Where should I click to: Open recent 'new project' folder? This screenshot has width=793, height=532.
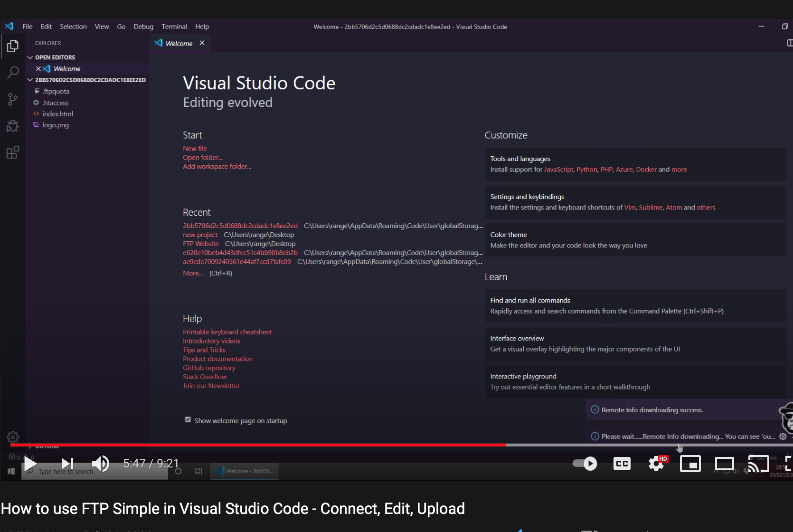click(x=200, y=235)
